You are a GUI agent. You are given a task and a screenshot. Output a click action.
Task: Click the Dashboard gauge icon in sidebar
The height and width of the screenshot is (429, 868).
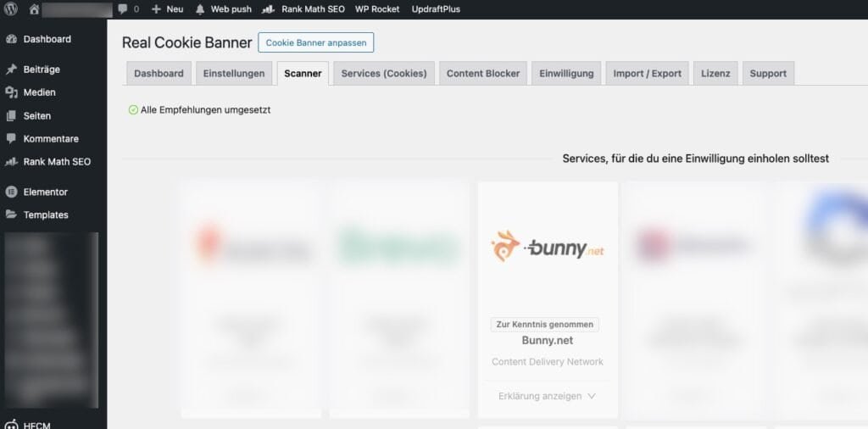(x=11, y=39)
